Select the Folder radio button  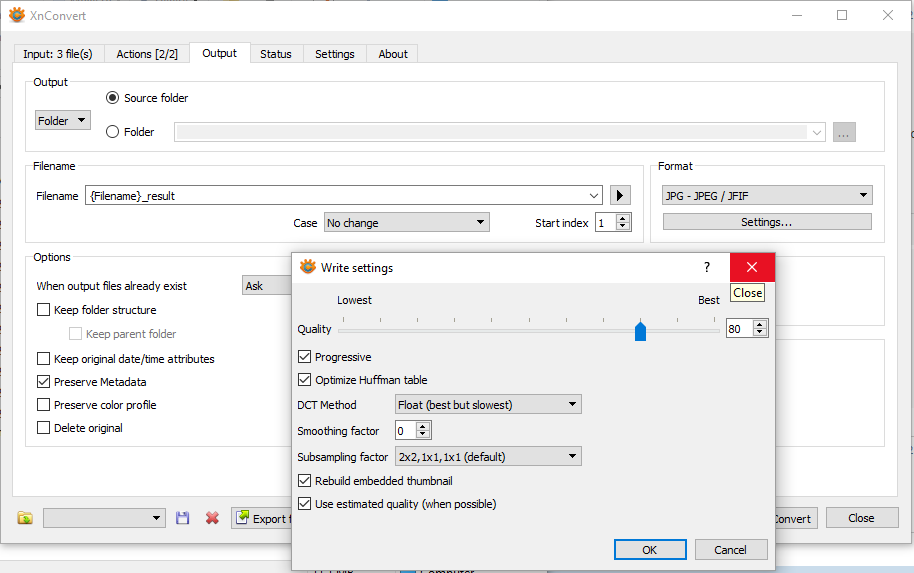point(112,132)
